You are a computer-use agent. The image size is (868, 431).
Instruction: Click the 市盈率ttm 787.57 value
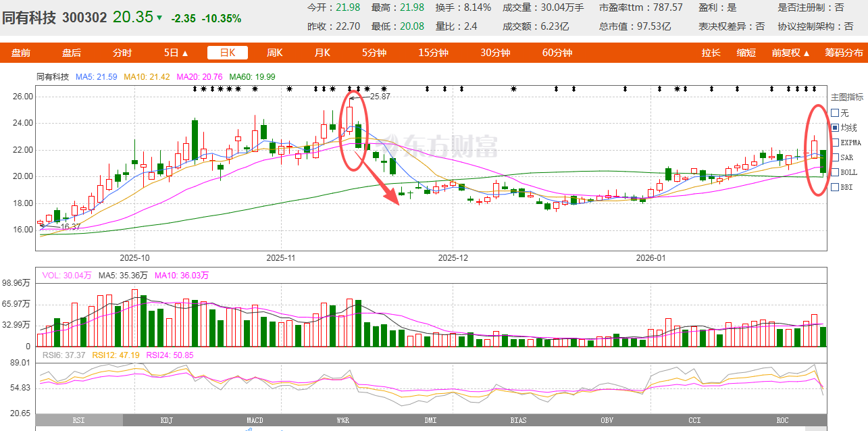[x=641, y=7]
